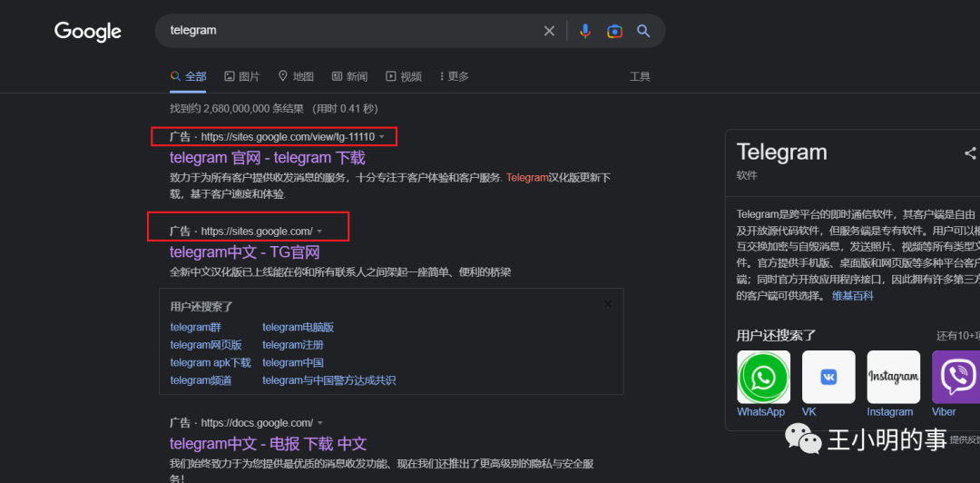Screen dimensions: 980x483
Task: Click related search telegram apk下载
Action: 210,362
